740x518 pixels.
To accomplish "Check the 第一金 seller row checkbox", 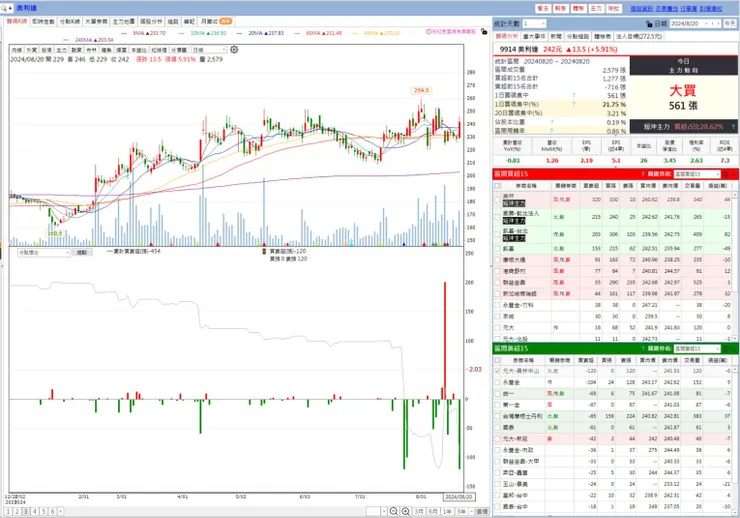I will (497, 405).
